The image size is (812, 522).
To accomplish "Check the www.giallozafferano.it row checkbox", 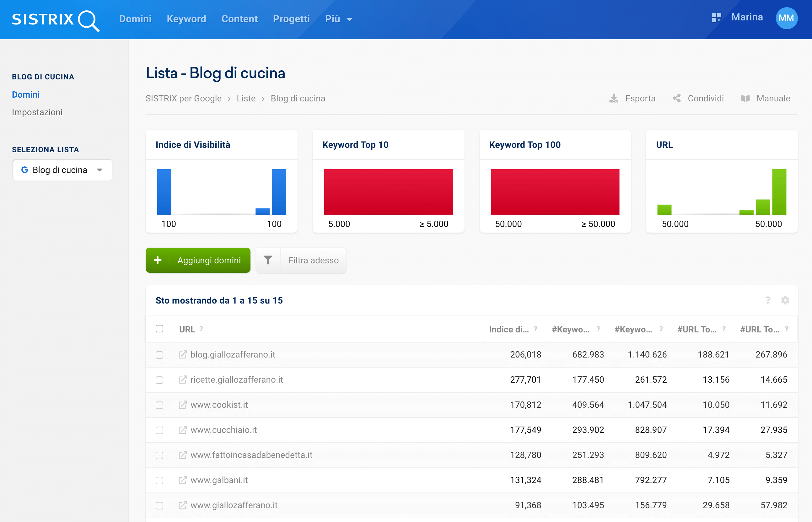I will (x=159, y=505).
